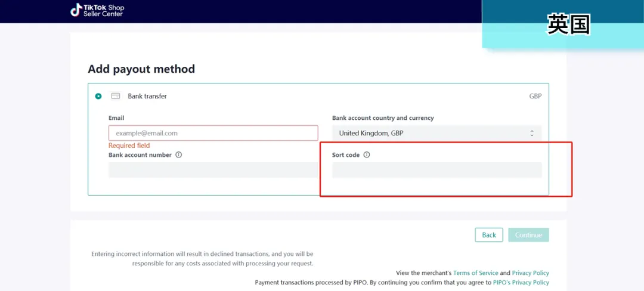Click the 英国 banner label

pyautogui.click(x=568, y=24)
